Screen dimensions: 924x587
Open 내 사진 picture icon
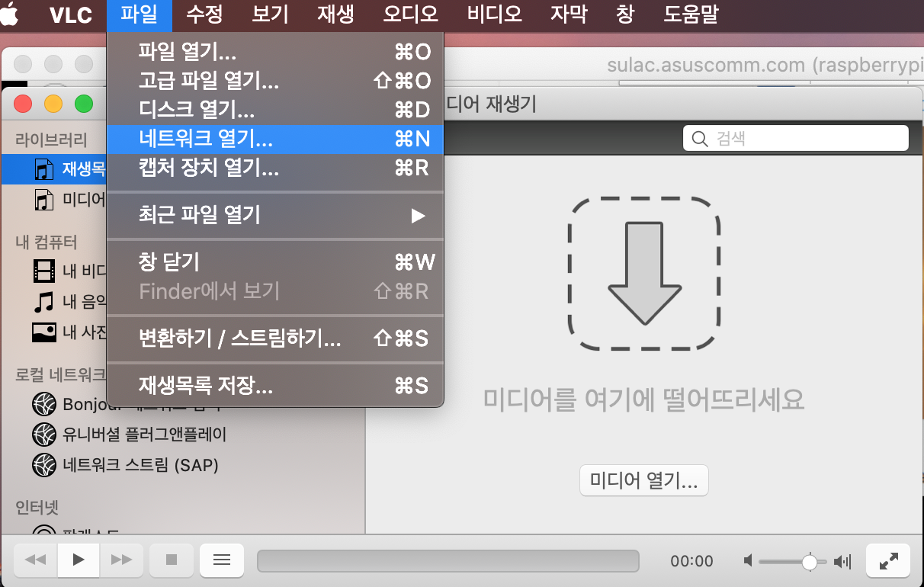pyautogui.click(x=44, y=332)
